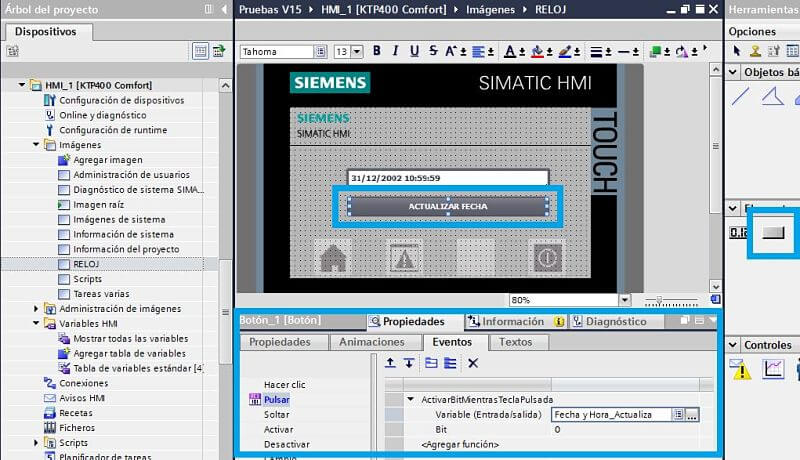Move function down with arrow icon

(409, 363)
